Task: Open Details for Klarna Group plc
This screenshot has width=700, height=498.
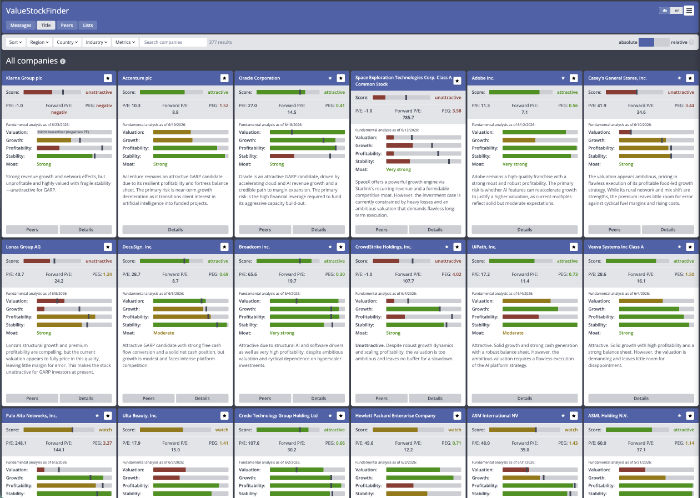Action: pos(86,229)
